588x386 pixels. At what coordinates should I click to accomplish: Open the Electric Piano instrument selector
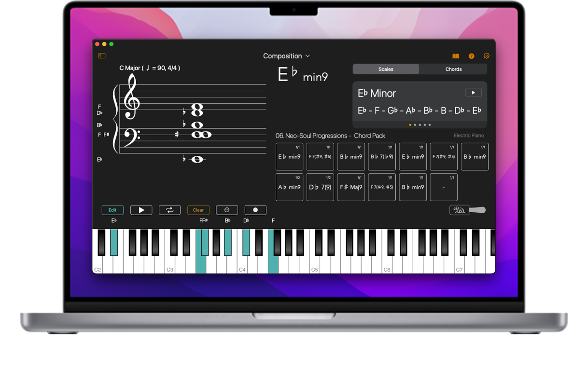point(468,136)
